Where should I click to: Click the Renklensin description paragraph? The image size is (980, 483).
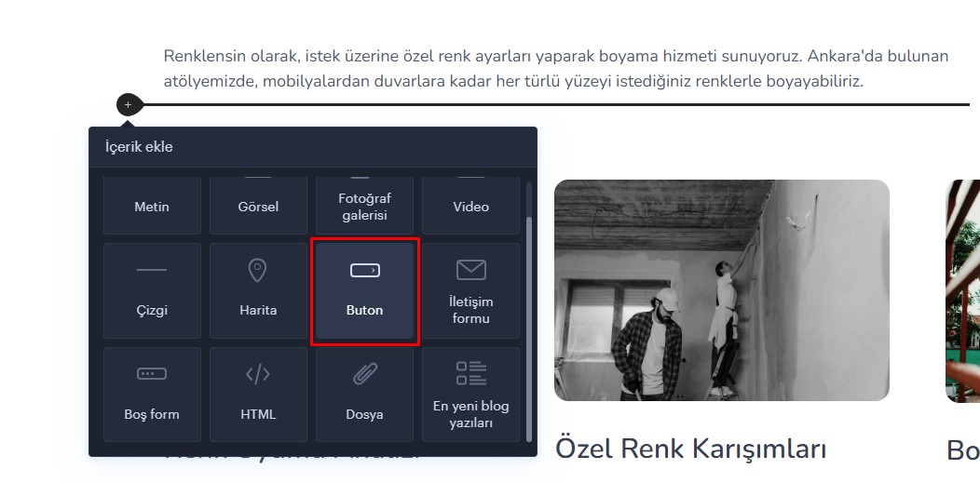555,69
